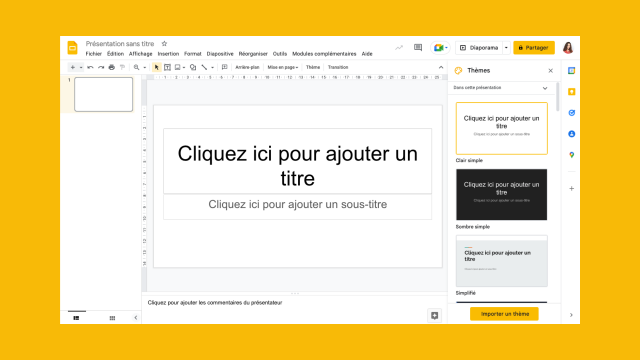Open the Mise en page dropdown
This screenshot has width=640, height=360.
283,67
